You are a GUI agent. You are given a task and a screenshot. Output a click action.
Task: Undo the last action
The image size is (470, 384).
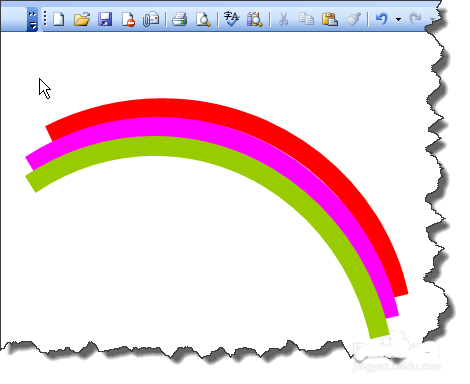pyautogui.click(x=382, y=19)
